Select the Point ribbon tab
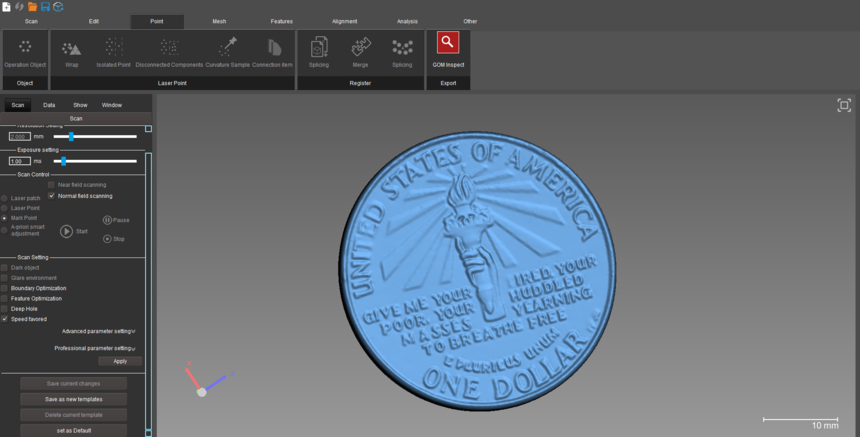 pyautogui.click(x=157, y=21)
